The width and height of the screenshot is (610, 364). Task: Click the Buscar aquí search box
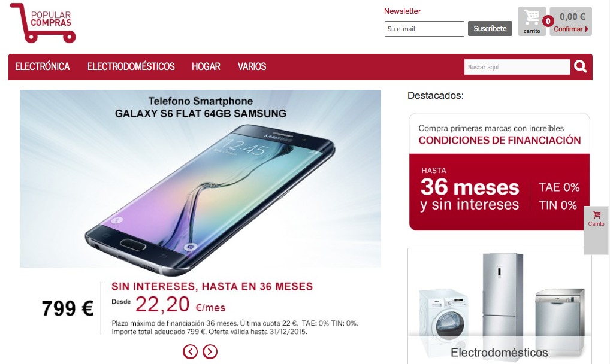coord(517,67)
